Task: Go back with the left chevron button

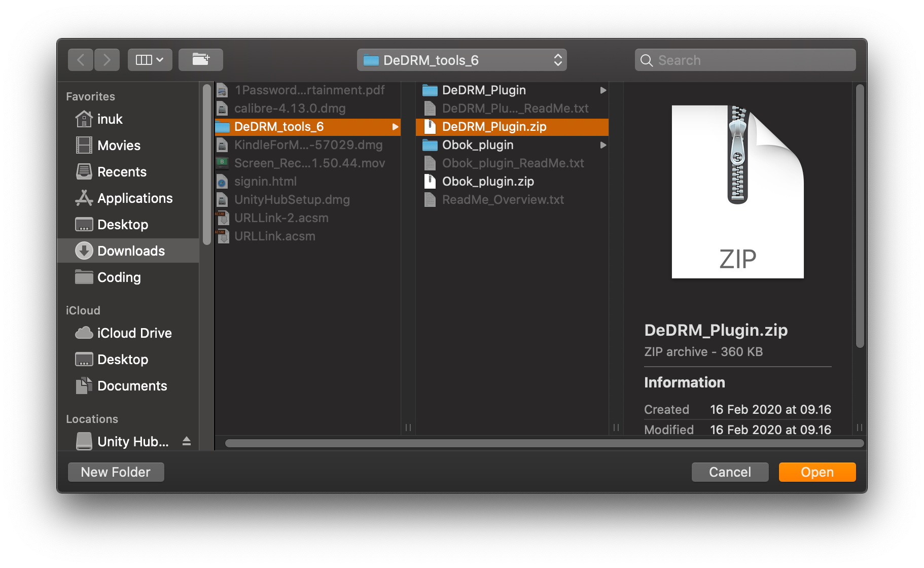Action: [x=81, y=60]
